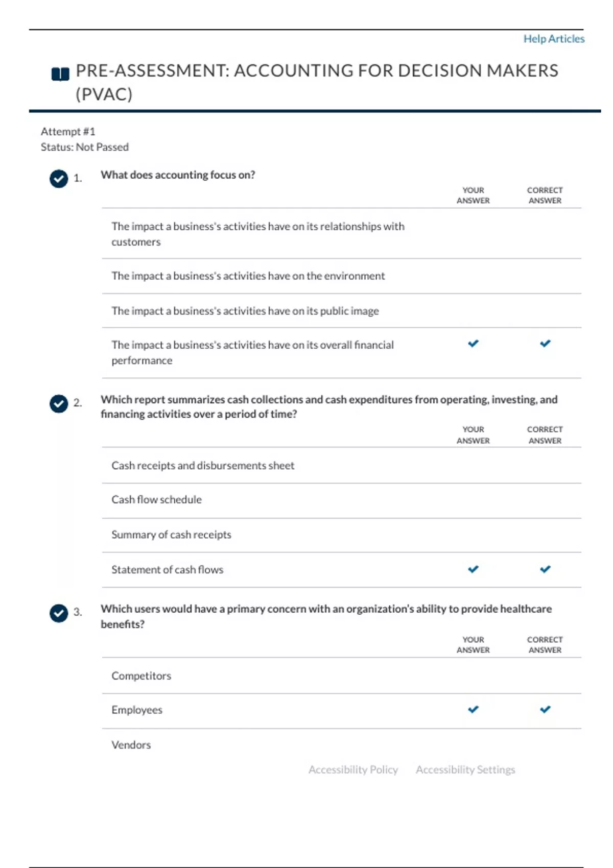Viewport: 613px width, 868px height.
Task: Click the correct-status check icon for question 2
Action: tap(59, 404)
